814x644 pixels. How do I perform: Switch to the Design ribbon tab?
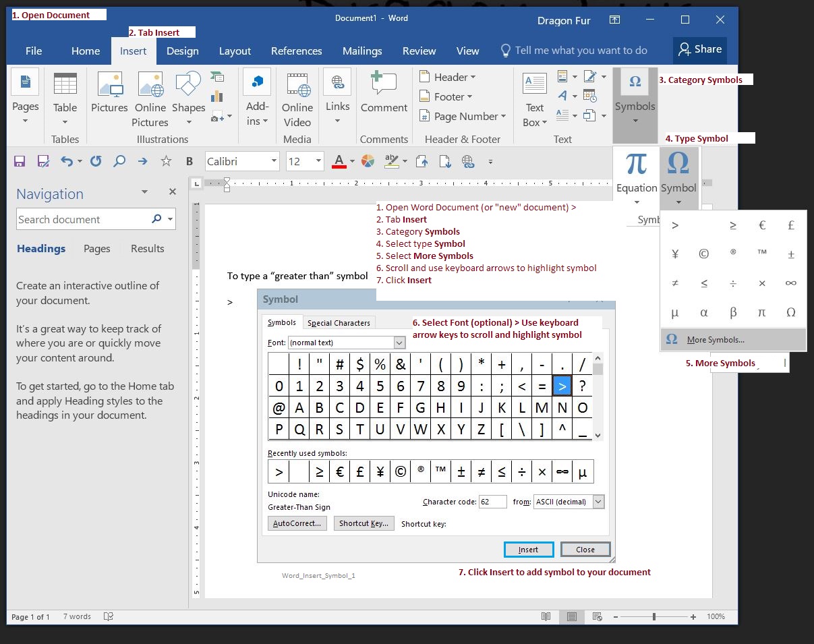183,51
